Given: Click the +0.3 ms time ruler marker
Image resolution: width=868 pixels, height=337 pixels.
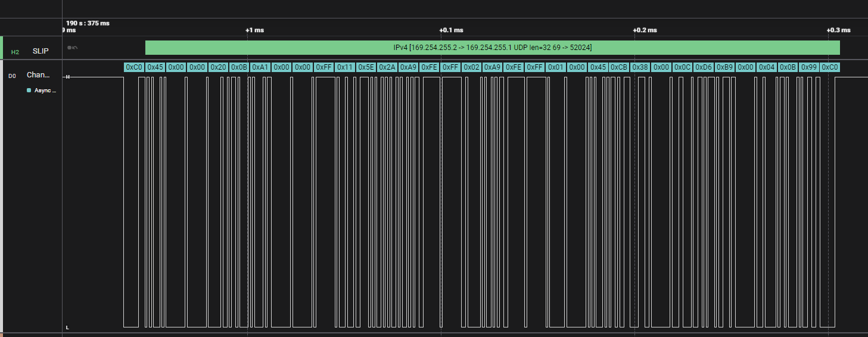Looking at the screenshot, I should click(838, 30).
